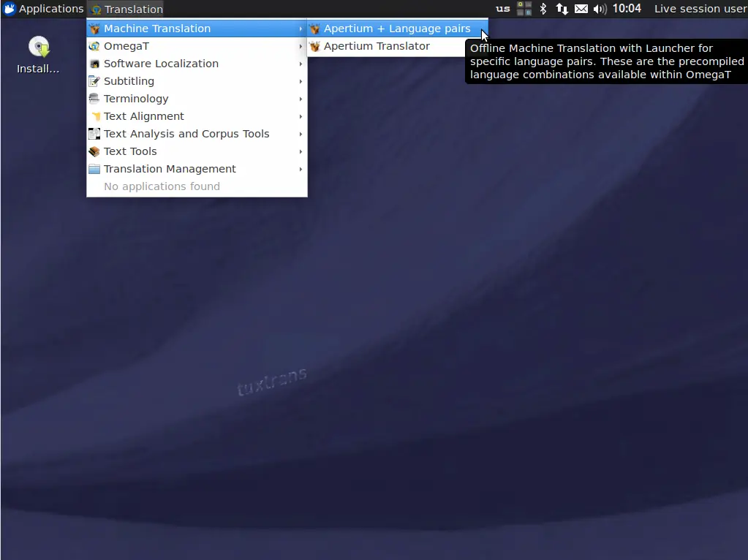The image size is (748, 560).
Task: Click the Translation menu panel icon
Action: pos(97,10)
